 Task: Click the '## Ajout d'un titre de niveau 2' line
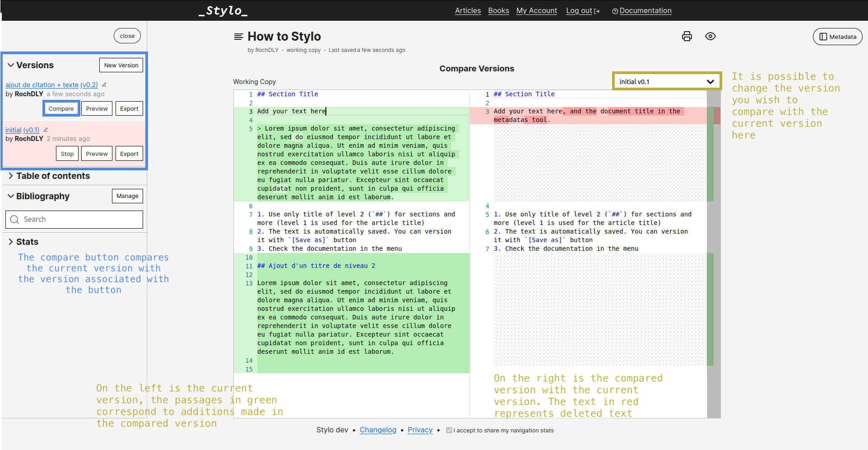pyautogui.click(x=316, y=266)
